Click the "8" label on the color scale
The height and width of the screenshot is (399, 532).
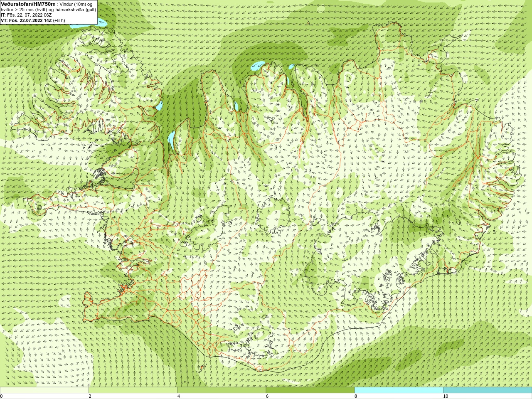356,396
